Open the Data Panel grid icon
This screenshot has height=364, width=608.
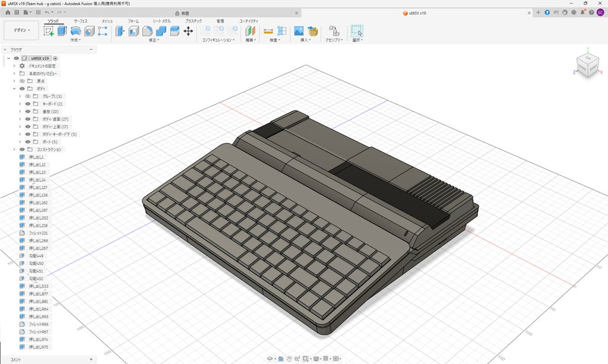coord(17,12)
